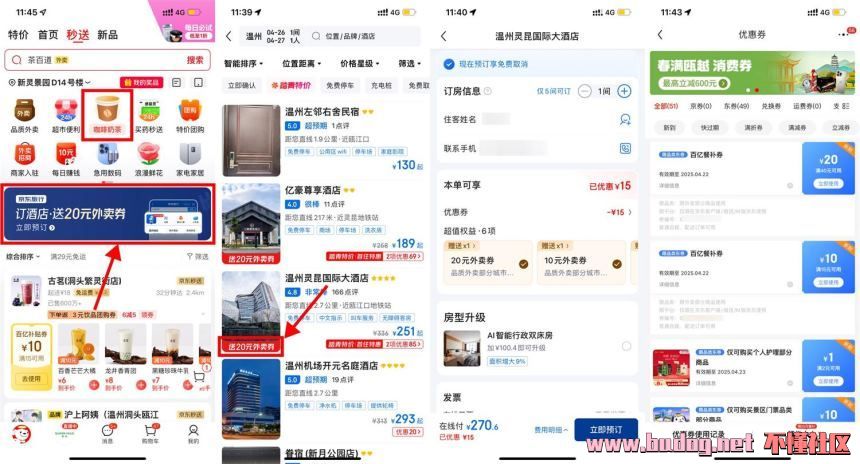The height and width of the screenshot is (464, 860).
Task: Go back from the 优惠券 coupon page
Action: point(660,35)
